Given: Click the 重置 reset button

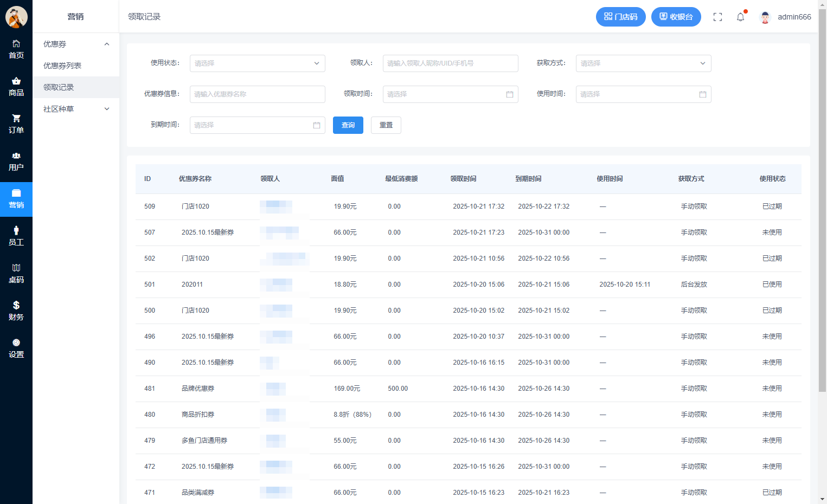Looking at the screenshot, I should 386,125.
